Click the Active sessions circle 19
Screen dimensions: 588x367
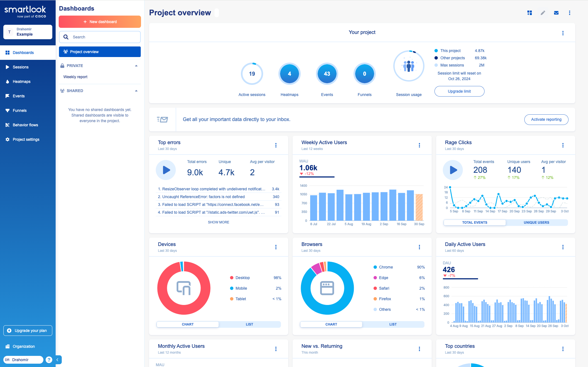click(252, 74)
